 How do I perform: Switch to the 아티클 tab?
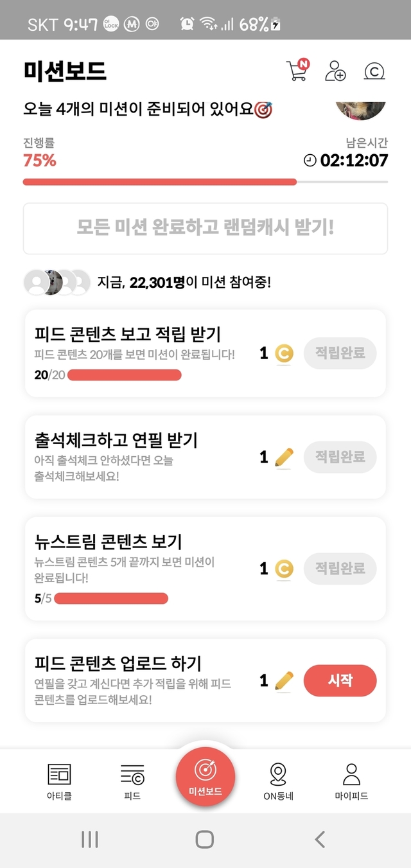click(59, 781)
